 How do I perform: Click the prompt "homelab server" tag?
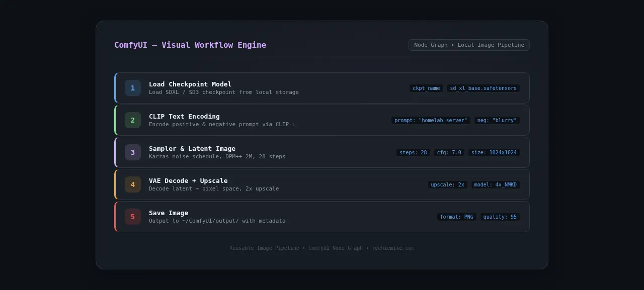(x=431, y=121)
